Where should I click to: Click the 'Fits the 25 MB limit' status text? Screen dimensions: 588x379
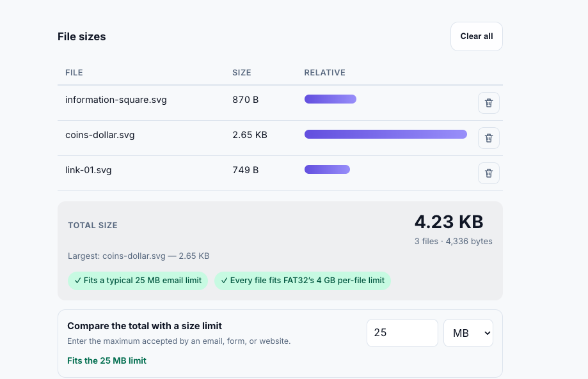click(x=107, y=360)
